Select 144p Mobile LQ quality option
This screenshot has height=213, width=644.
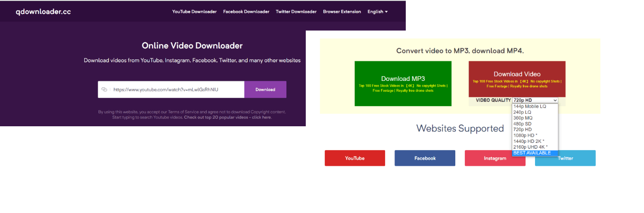coord(535,106)
